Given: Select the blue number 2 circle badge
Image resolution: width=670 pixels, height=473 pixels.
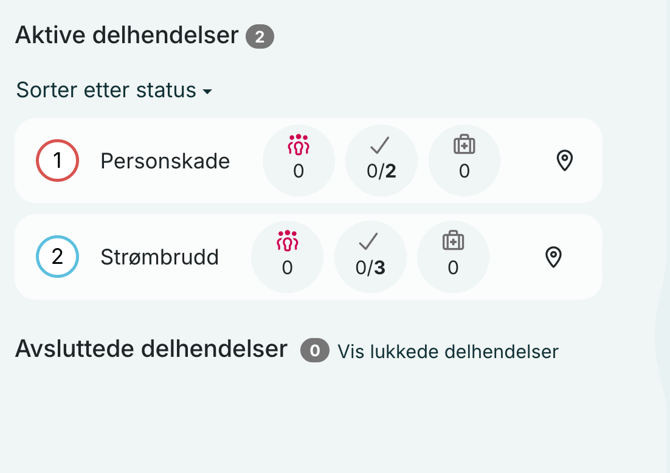Looking at the screenshot, I should click(x=57, y=257).
